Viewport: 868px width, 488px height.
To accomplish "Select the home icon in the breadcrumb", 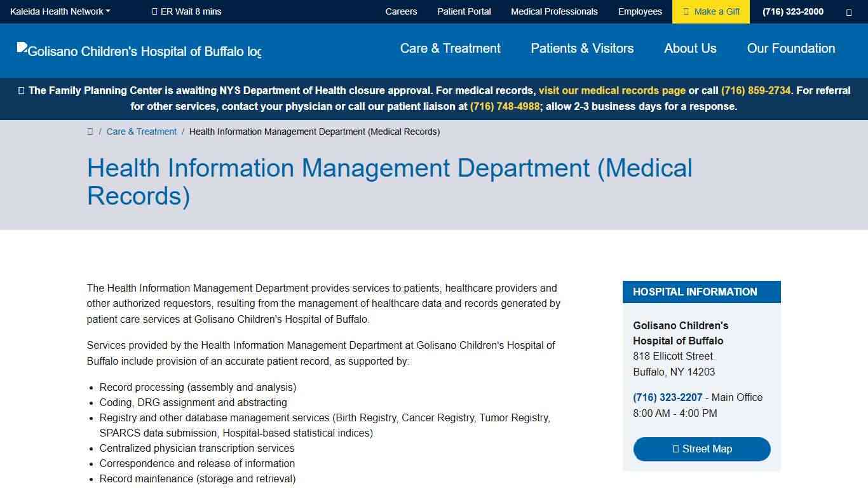I will point(91,132).
